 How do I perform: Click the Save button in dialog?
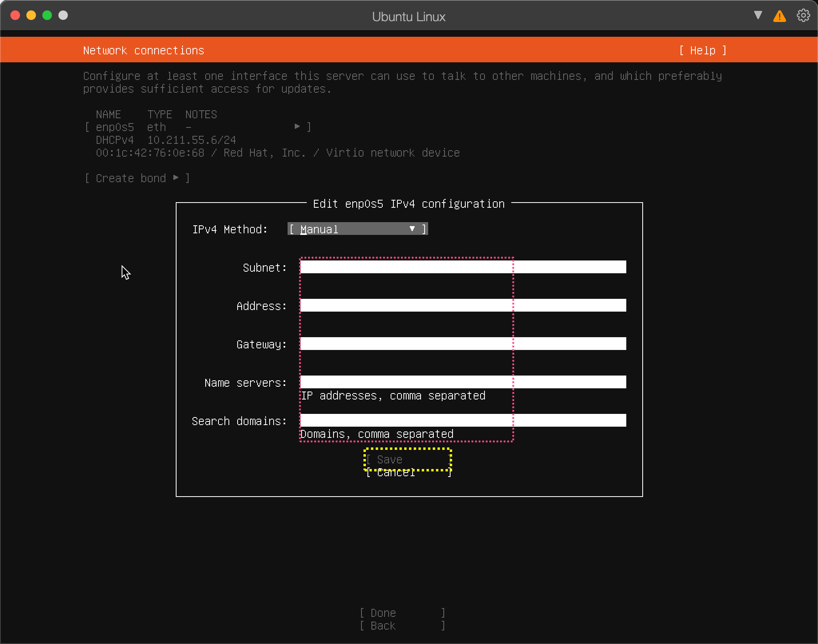click(408, 459)
